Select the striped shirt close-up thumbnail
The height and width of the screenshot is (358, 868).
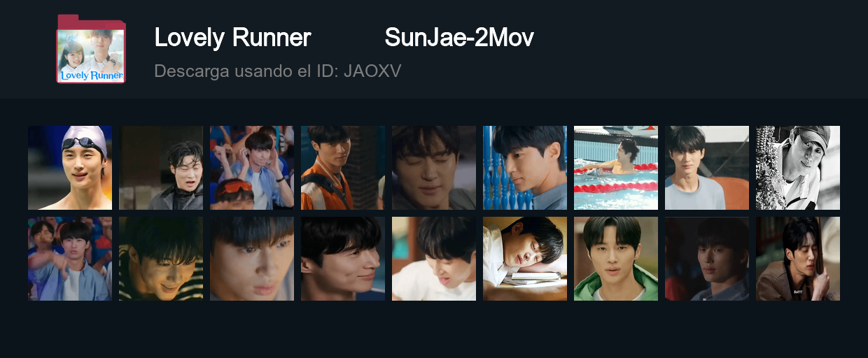point(161,259)
